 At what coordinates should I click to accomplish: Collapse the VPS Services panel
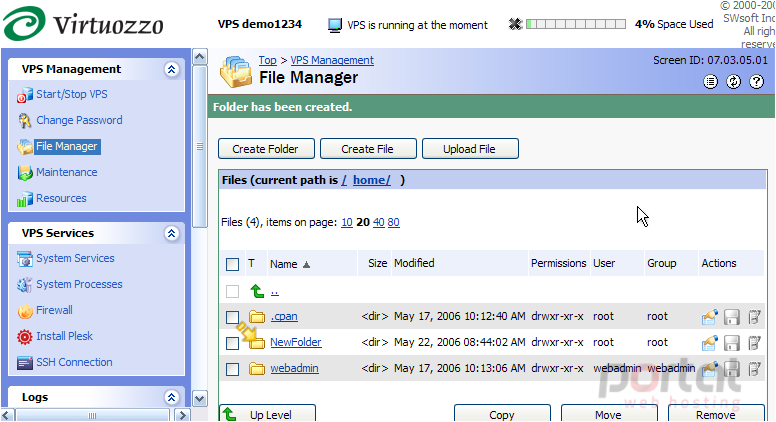coord(172,233)
